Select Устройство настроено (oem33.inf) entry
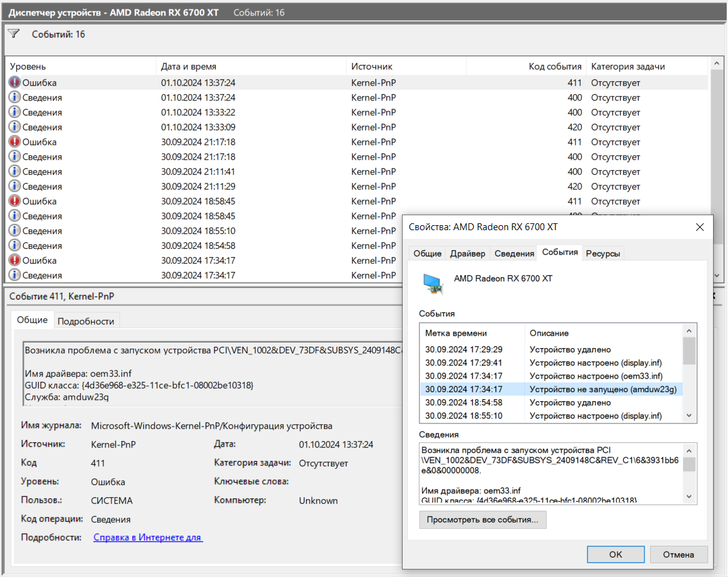 [x=551, y=376]
